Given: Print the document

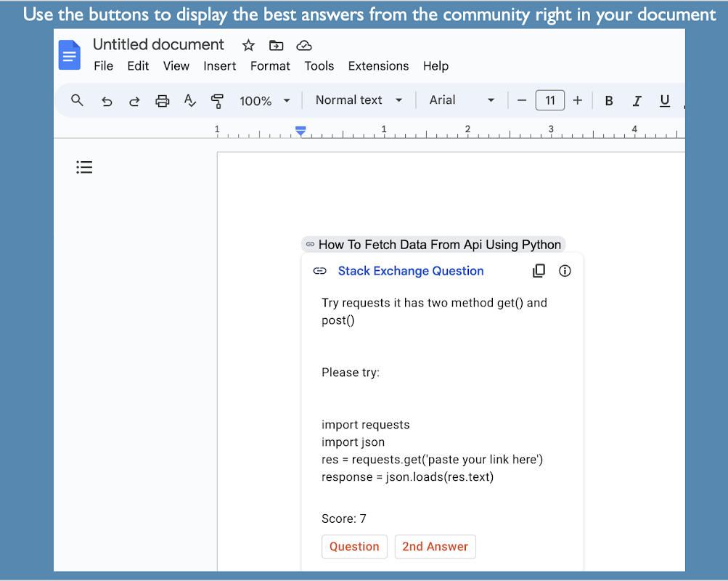Looking at the screenshot, I should pyautogui.click(x=162, y=101).
